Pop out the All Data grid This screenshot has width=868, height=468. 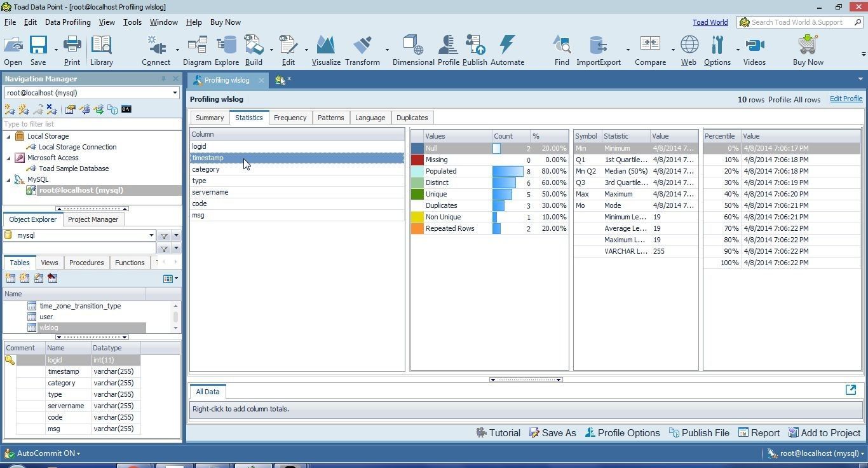[x=851, y=390]
